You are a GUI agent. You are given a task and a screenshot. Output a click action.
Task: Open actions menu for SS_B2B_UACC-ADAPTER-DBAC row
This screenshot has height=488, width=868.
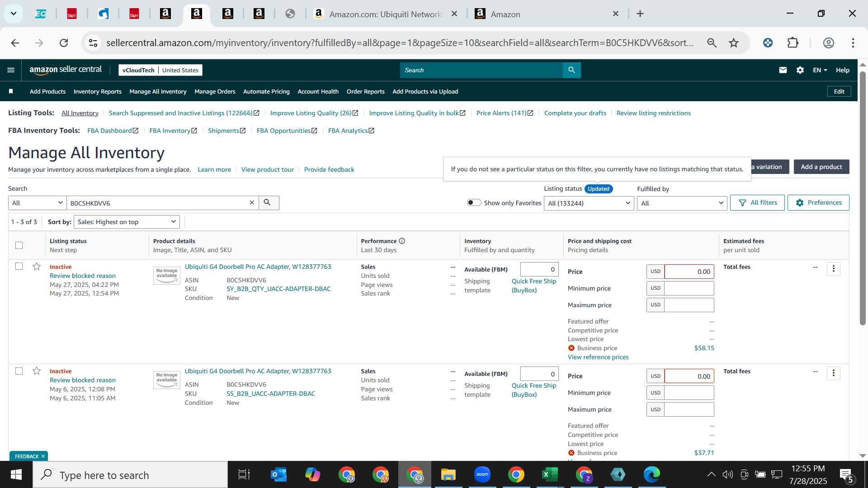[834, 373]
